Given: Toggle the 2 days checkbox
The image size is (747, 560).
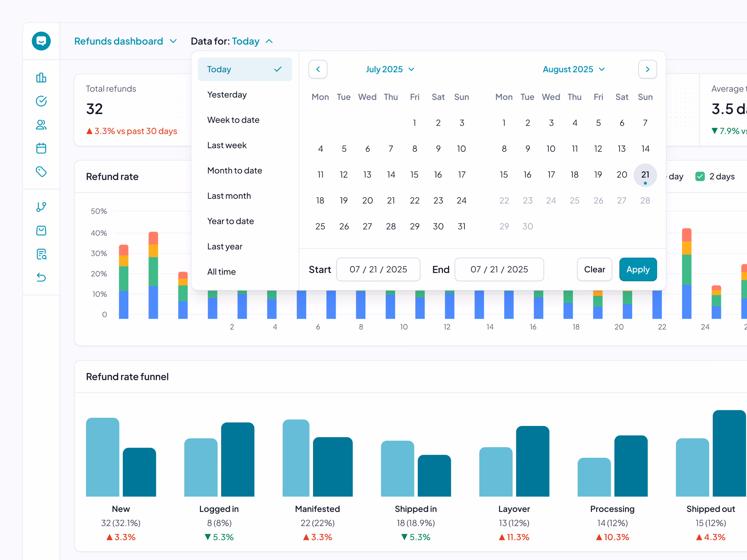Looking at the screenshot, I should pos(700,176).
